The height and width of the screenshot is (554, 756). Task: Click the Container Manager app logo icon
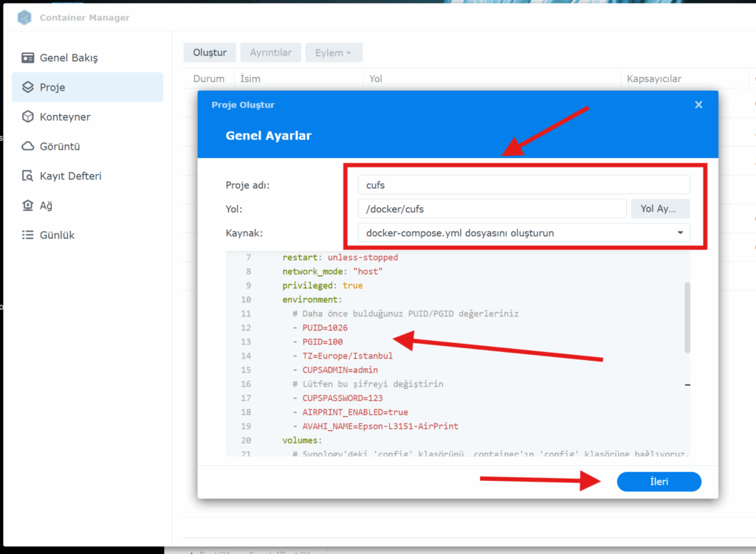(x=25, y=17)
